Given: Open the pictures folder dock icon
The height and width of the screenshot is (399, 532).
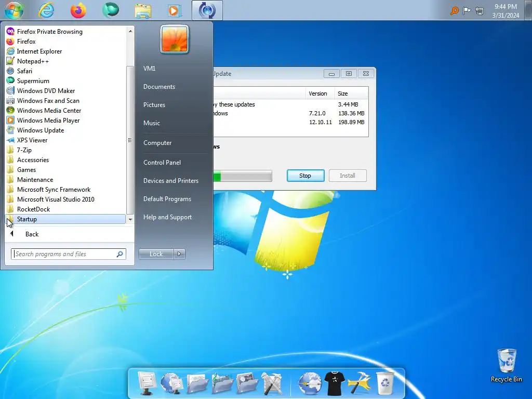Looking at the screenshot, I should pyautogui.click(x=247, y=383).
